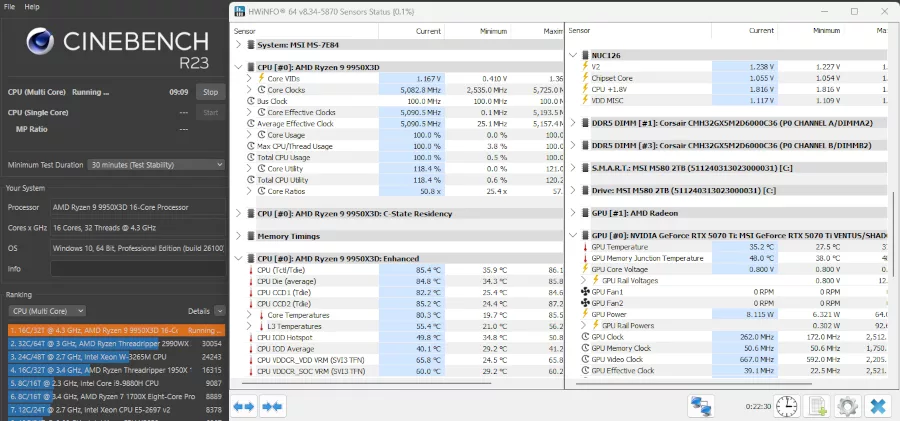Click thermometer icon next to CPU IOD Hotspot
900x421 pixels.
point(251,337)
